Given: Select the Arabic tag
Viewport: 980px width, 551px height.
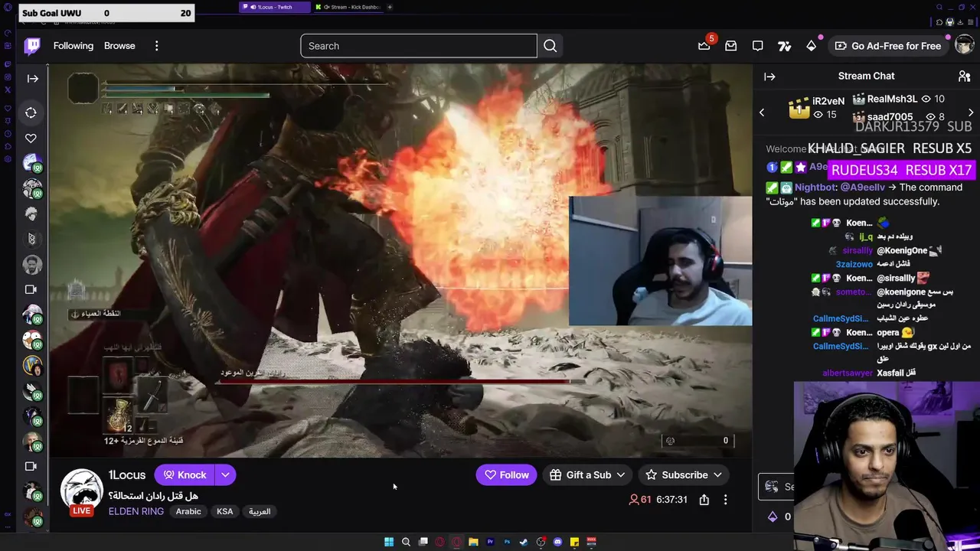Looking at the screenshot, I should pos(188,511).
